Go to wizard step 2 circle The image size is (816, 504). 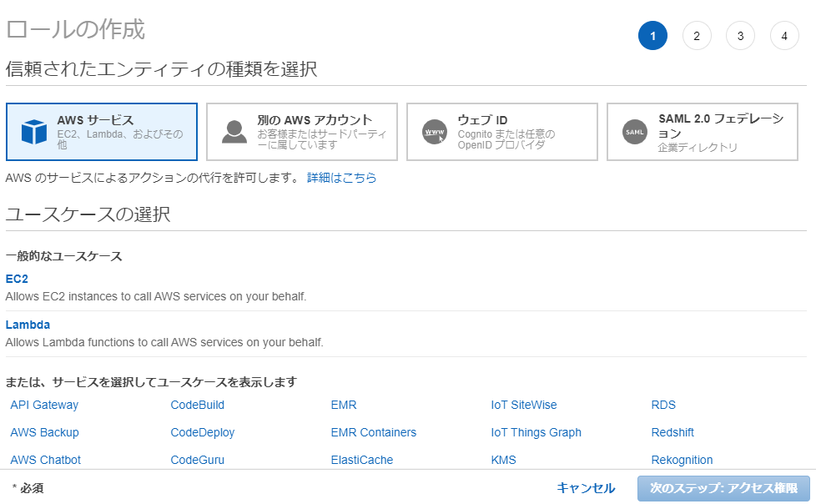pyautogui.click(x=697, y=36)
